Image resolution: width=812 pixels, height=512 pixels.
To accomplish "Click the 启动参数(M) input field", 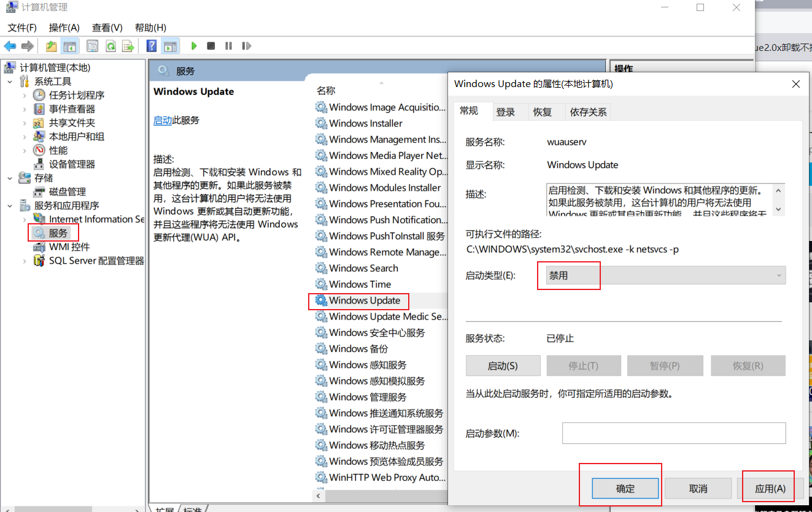I will tap(674, 433).
